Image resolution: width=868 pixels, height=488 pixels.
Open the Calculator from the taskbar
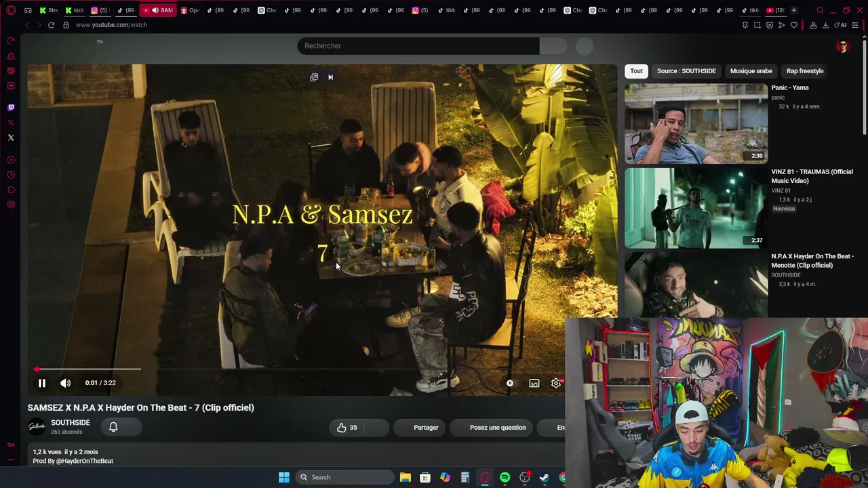coord(465,477)
